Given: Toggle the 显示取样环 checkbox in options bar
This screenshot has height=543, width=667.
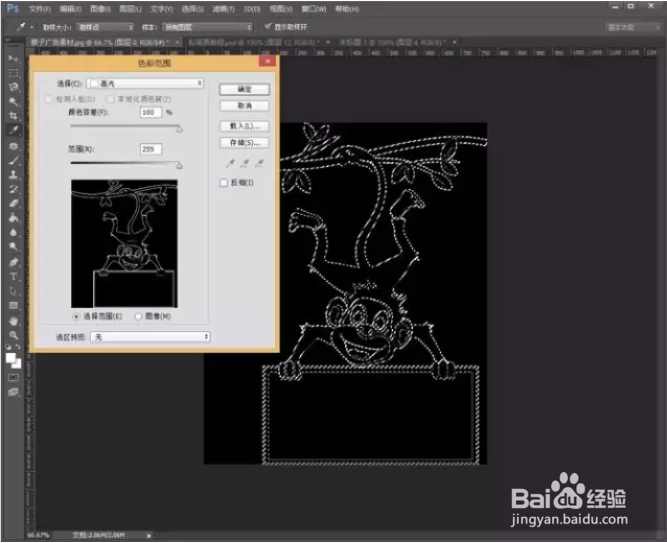Looking at the screenshot, I should pos(268,27).
